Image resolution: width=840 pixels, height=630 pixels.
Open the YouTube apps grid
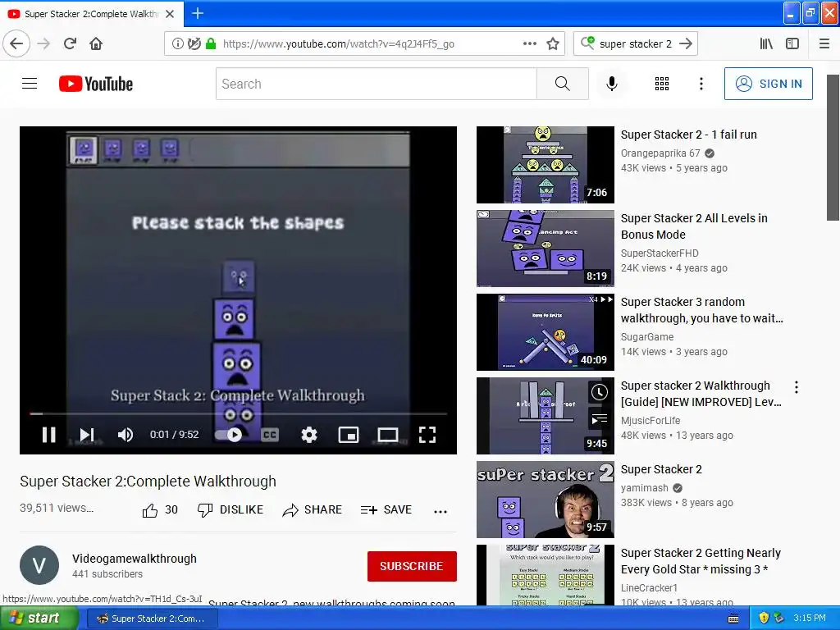[662, 84]
